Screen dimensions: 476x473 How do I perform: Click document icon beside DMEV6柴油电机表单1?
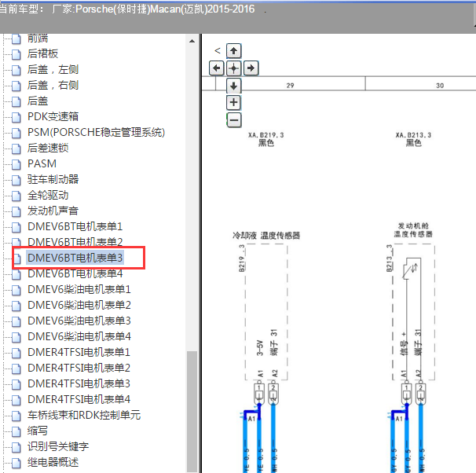click(x=16, y=290)
